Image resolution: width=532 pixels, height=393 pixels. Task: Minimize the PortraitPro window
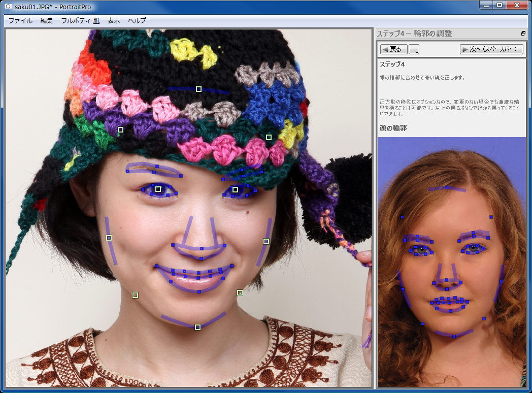[x=486, y=5]
